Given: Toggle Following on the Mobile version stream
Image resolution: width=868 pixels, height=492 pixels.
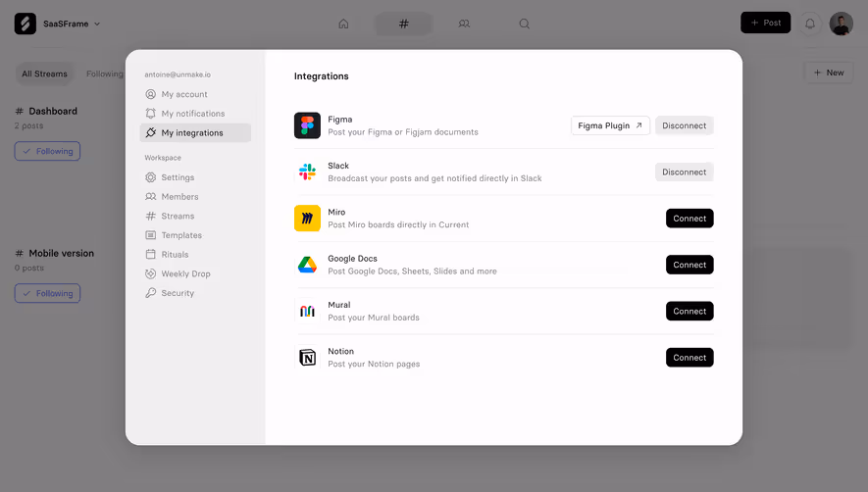Looking at the screenshot, I should tap(48, 293).
